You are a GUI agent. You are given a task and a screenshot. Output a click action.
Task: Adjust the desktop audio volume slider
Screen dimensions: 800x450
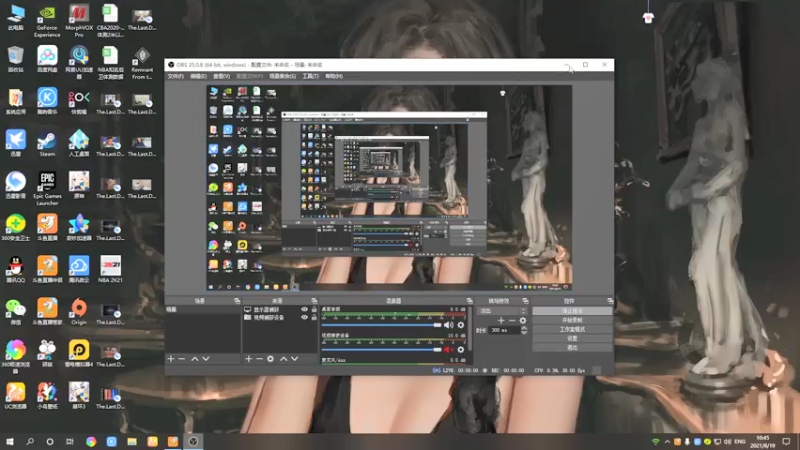coord(381,325)
